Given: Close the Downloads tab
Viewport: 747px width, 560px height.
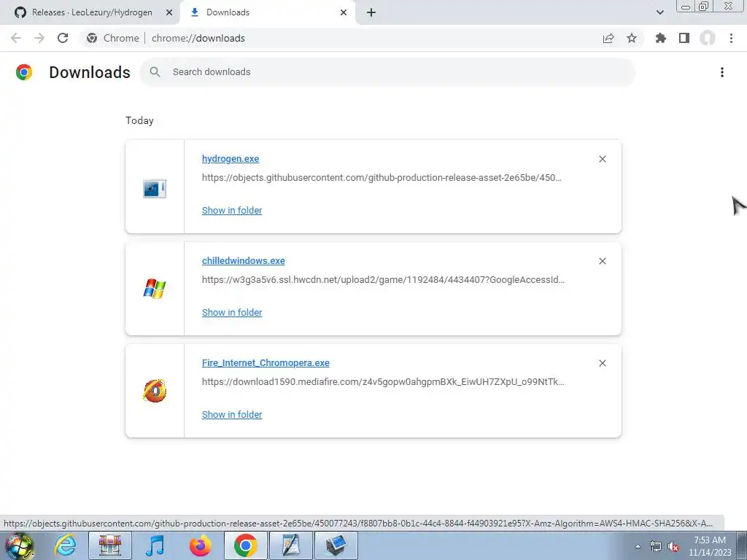Looking at the screenshot, I should [x=344, y=12].
